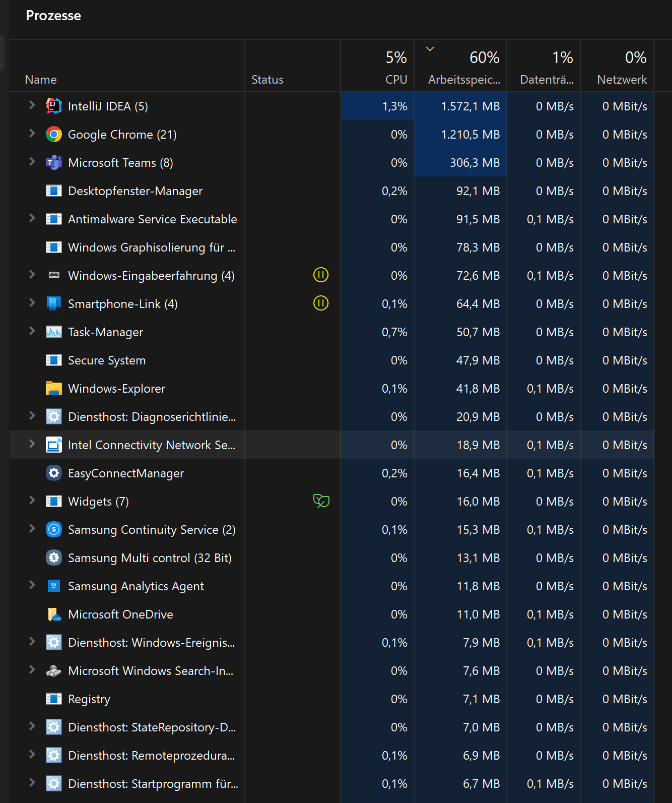The height and width of the screenshot is (803, 672).
Task: Sort processes by the Name column
Action: click(127, 66)
